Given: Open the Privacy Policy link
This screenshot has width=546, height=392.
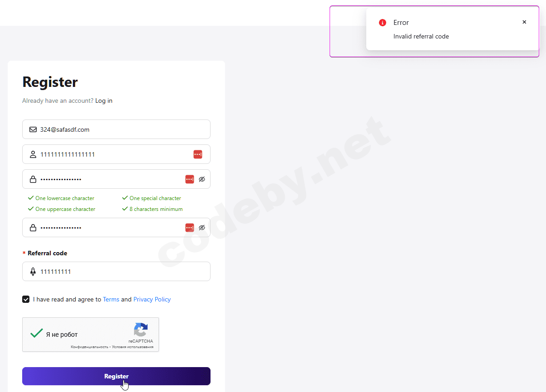Looking at the screenshot, I should 152,299.
